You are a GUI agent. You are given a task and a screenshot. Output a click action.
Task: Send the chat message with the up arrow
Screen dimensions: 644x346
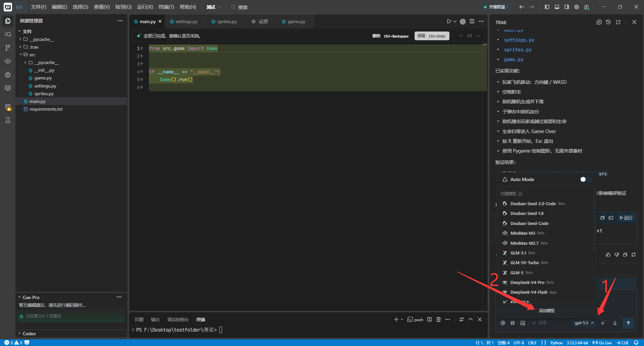pos(628,323)
